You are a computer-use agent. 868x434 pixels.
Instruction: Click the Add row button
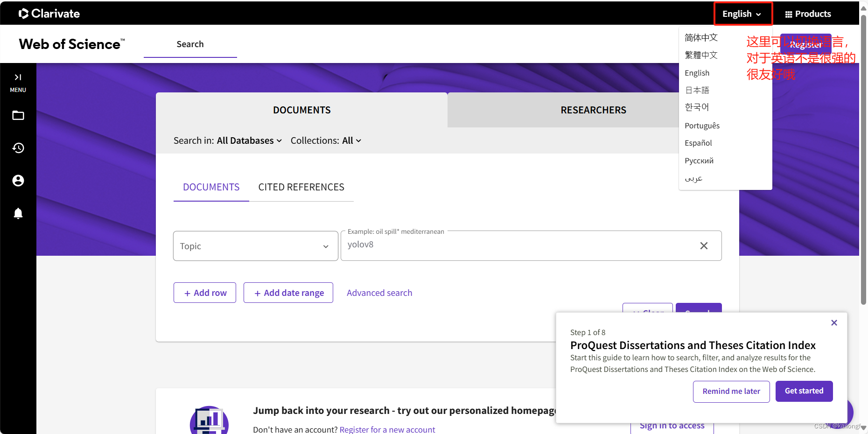click(x=205, y=293)
